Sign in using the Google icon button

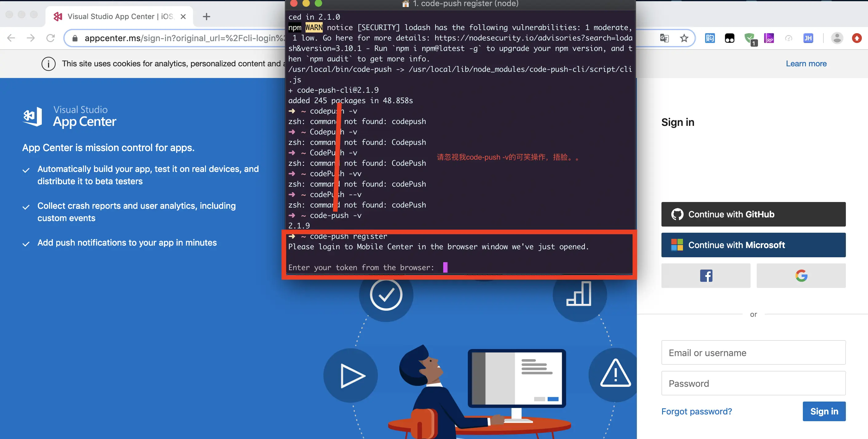click(801, 276)
